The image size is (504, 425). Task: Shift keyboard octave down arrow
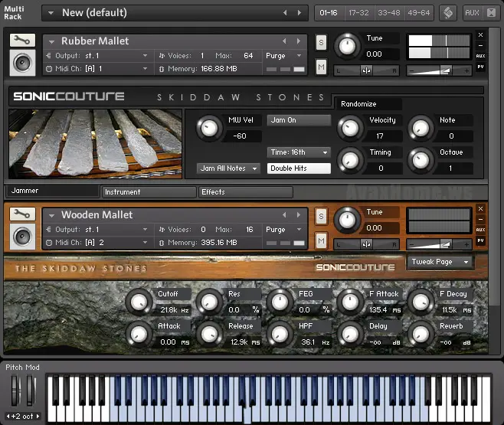coord(8,417)
